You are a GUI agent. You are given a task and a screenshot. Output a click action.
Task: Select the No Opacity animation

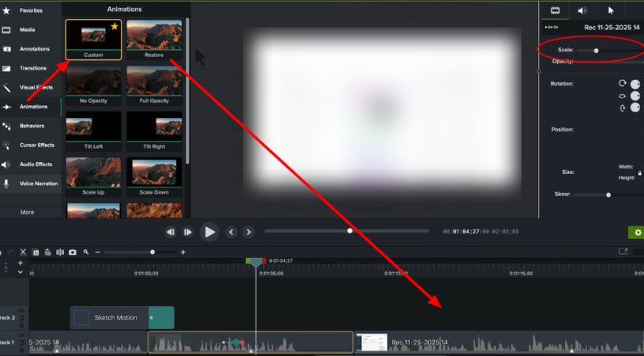[x=93, y=85]
